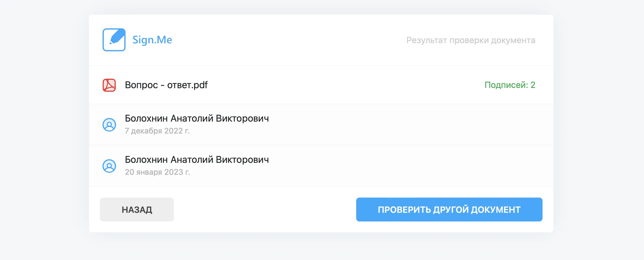This screenshot has height=260, width=644.
Task: Click the word Болохнин in second signature row
Action: point(146,160)
